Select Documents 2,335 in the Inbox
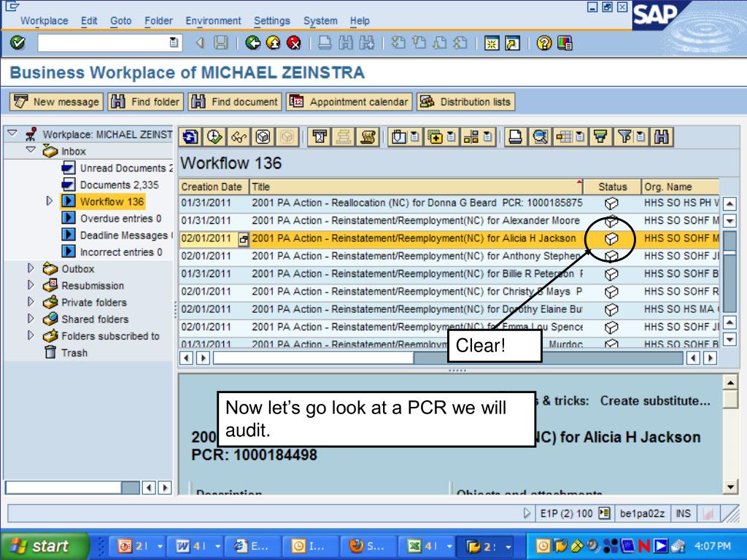The image size is (747, 560). [110, 184]
